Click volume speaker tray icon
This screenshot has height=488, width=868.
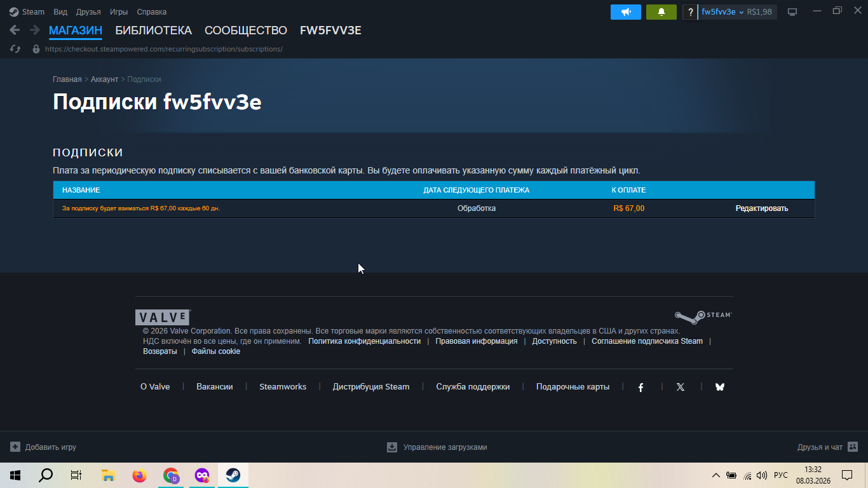coord(762,475)
